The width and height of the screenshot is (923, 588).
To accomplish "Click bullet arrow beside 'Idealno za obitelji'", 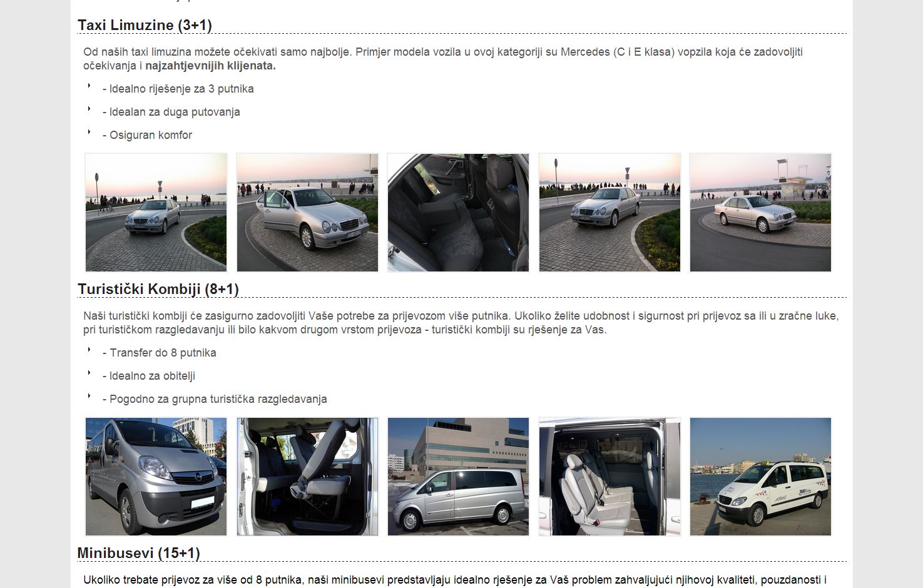I will (x=89, y=373).
